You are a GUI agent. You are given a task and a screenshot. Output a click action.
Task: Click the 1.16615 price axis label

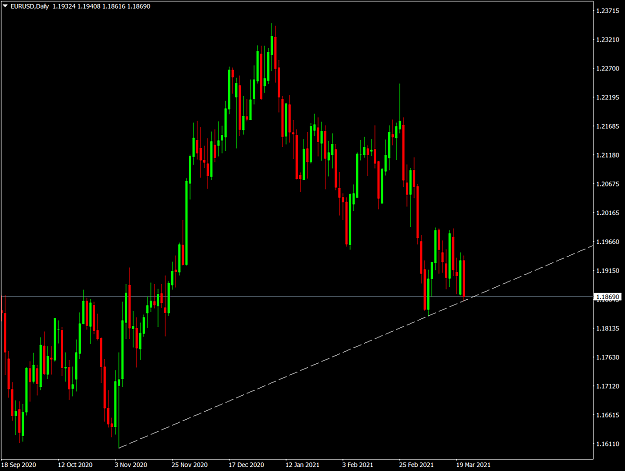608,415
